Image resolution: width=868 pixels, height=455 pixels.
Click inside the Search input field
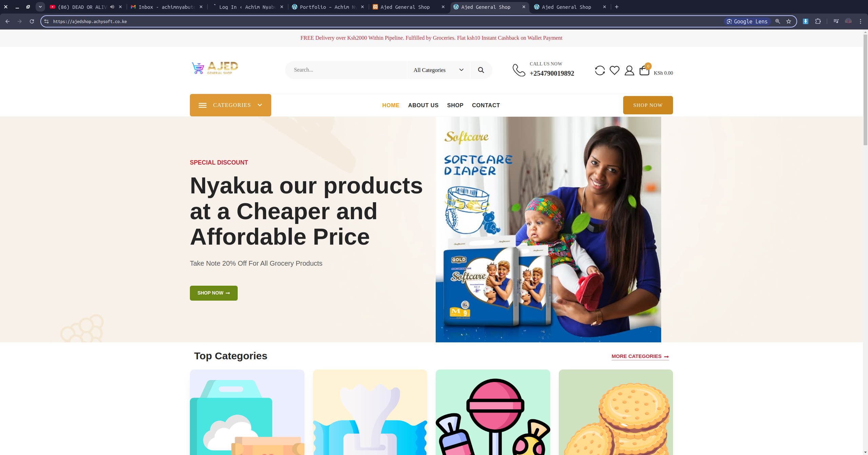[x=346, y=70]
